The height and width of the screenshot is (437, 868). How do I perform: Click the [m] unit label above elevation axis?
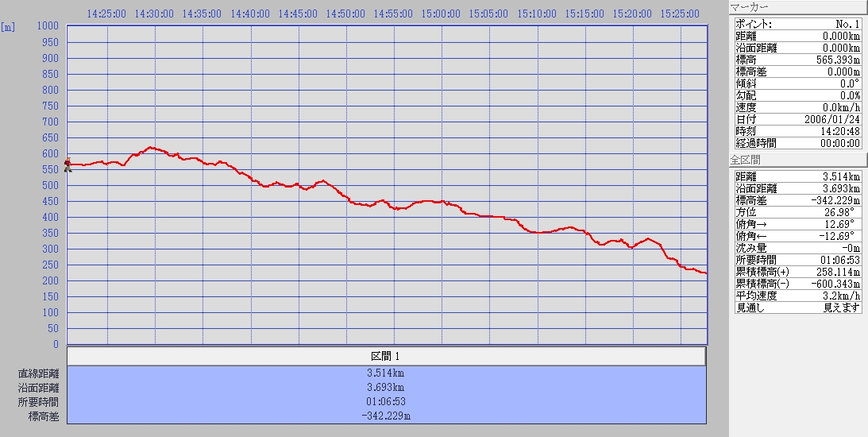tap(8, 26)
